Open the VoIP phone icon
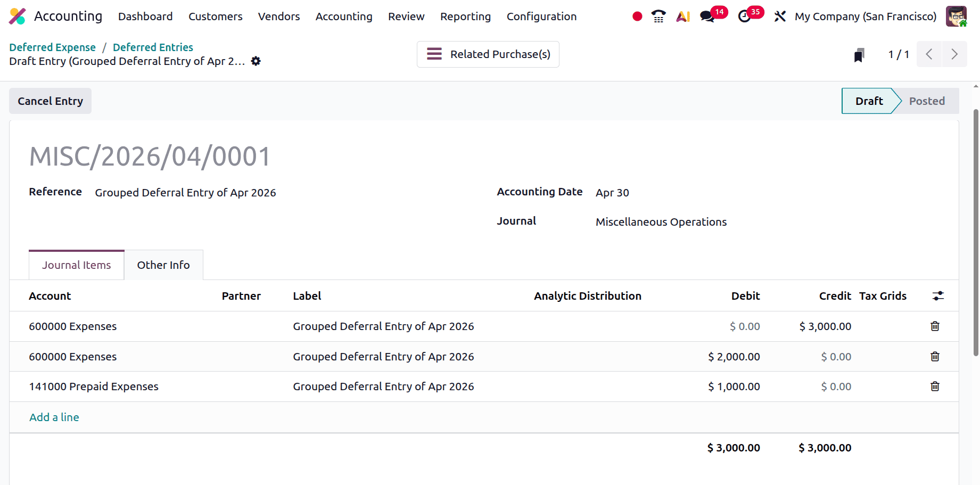This screenshot has height=485, width=980. coord(658,17)
